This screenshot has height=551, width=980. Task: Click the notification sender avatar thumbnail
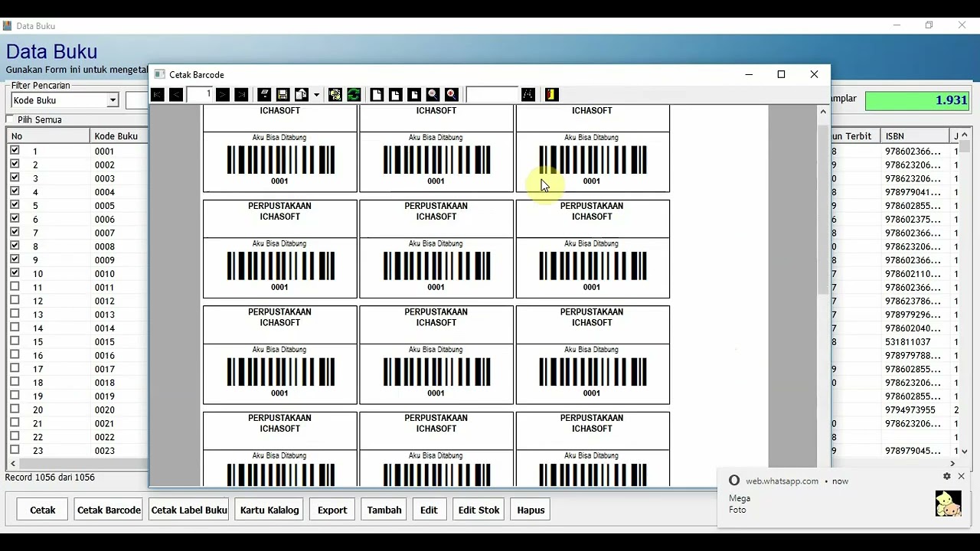coord(949,504)
